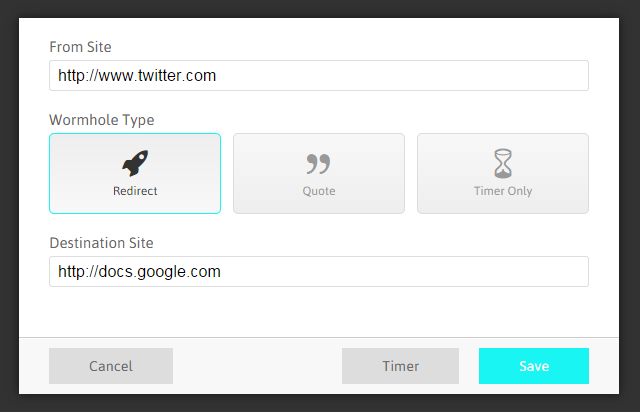Screen dimensions: 640x412
Task: Click the empty end of the Destination Site field
Action: [500, 272]
